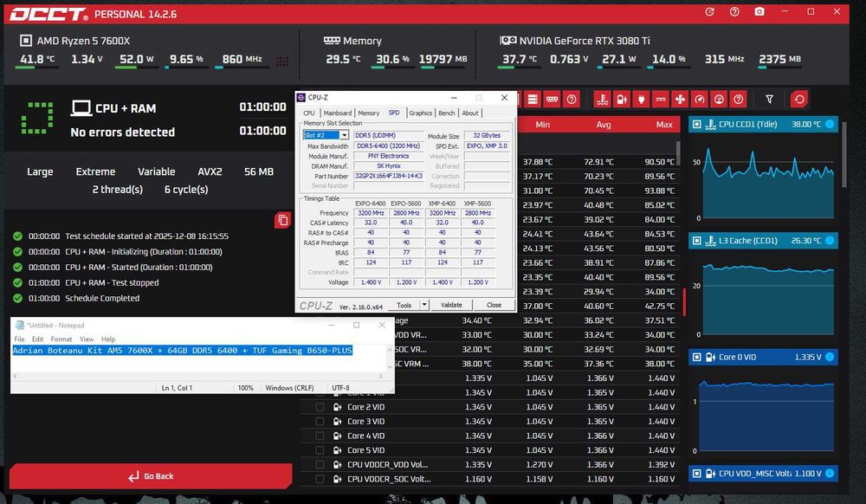Tick the Core 3 VID row checkbox

click(x=320, y=421)
